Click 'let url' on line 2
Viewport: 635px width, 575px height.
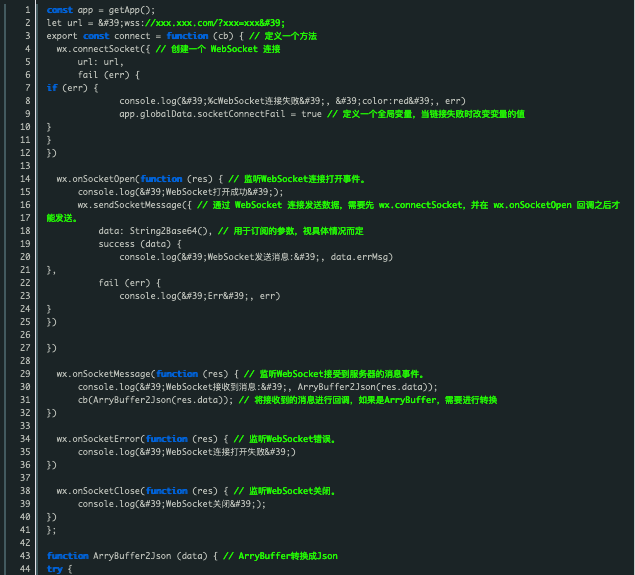click(64, 23)
